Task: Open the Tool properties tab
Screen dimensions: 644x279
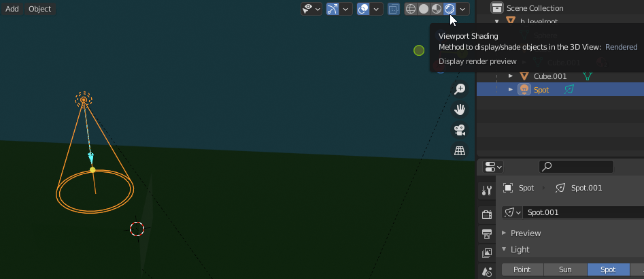Action: pyautogui.click(x=487, y=191)
